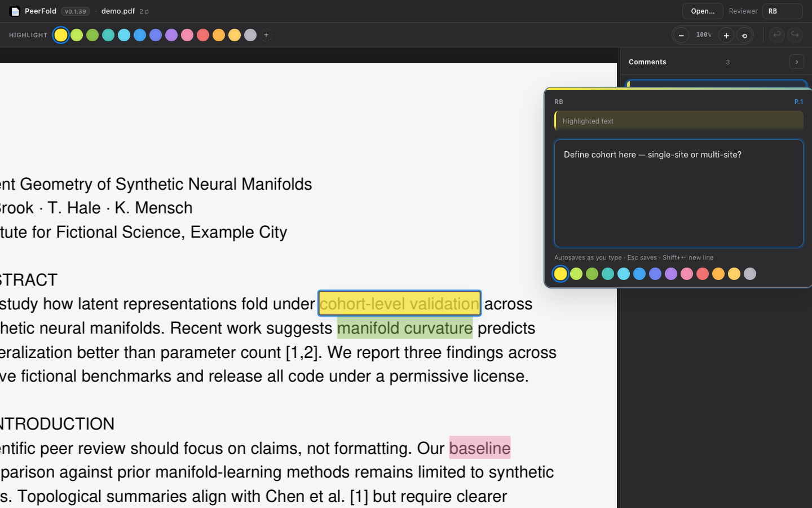Select yellow in the HIGHLIGHT toolbar
Viewport: 812px width, 508px height.
[x=61, y=35]
